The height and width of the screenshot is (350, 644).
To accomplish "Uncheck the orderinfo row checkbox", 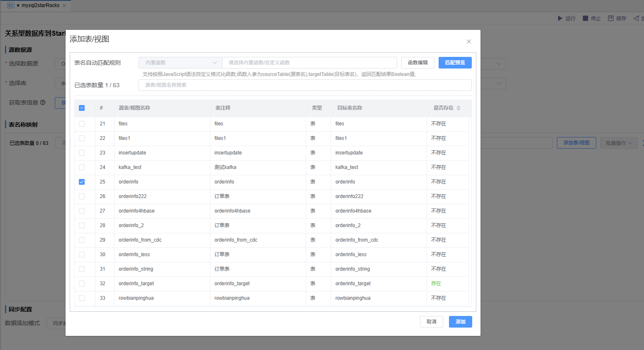I will pyautogui.click(x=82, y=182).
